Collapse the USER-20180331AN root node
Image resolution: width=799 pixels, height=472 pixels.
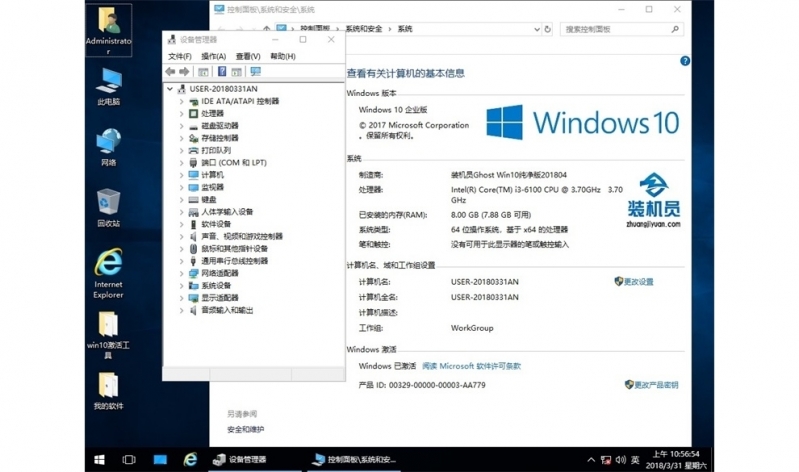click(x=170, y=89)
